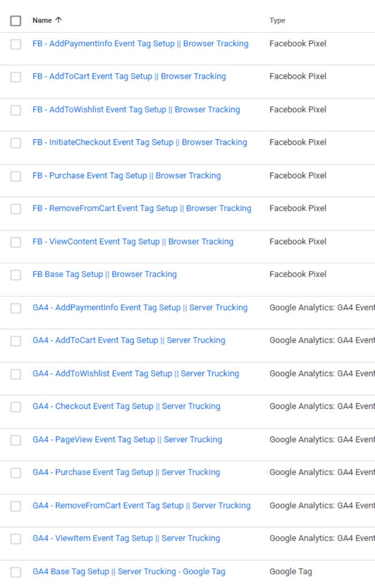Check the FB Base Tag Setup checkbox
Image resolution: width=375 pixels, height=588 pixels.
tap(16, 275)
